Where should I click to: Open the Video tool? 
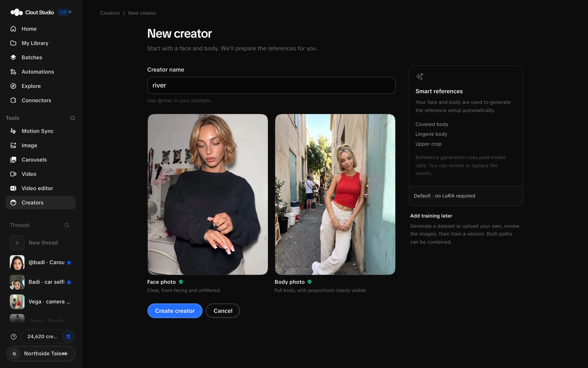40,174
